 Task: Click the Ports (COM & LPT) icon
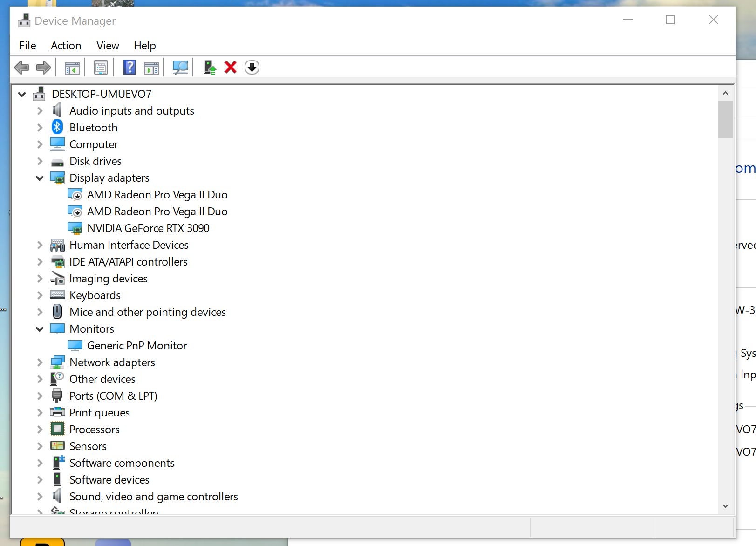click(x=57, y=395)
